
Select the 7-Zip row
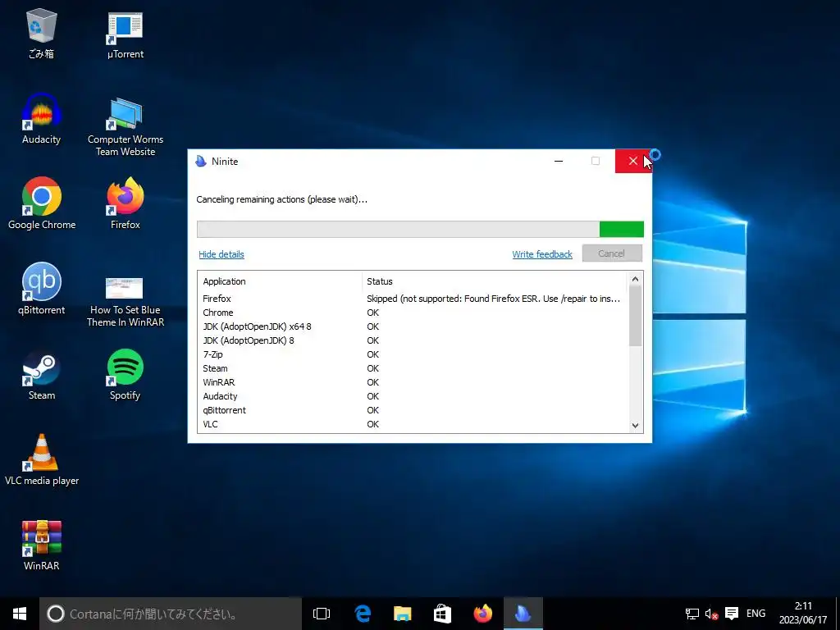[412, 354]
